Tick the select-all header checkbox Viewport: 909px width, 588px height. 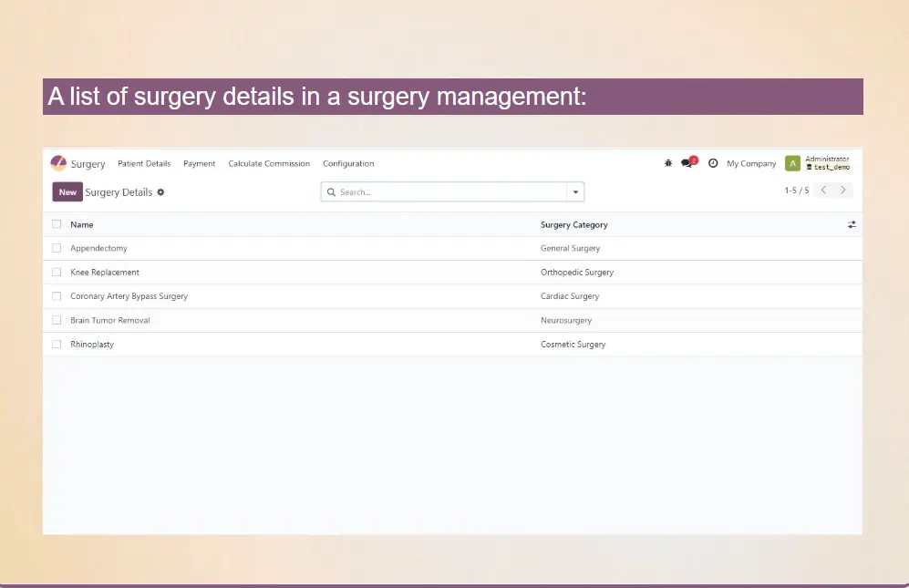click(x=57, y=224)
